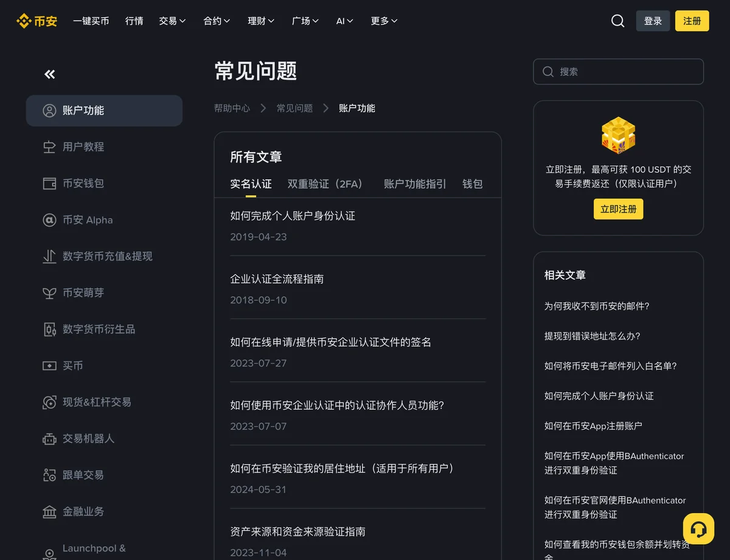Select 交易机器人 text in the sidebar

88,439
